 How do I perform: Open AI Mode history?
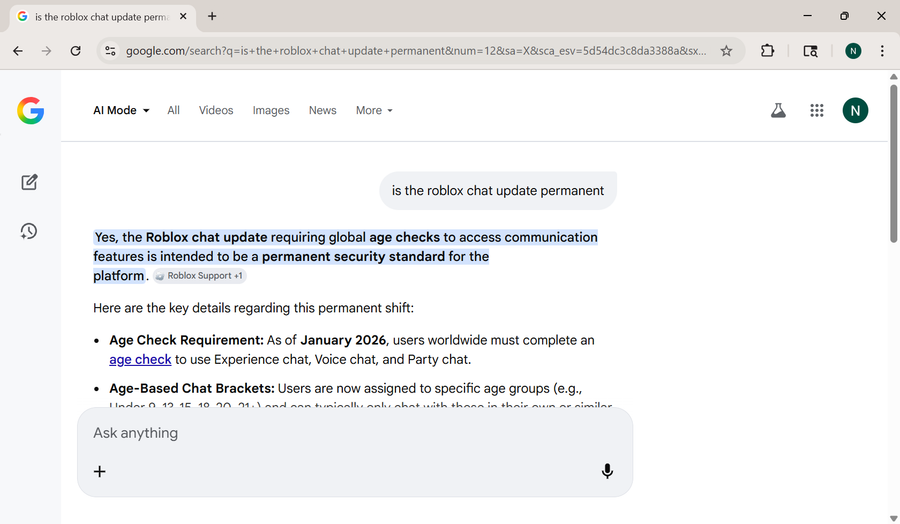29,231
